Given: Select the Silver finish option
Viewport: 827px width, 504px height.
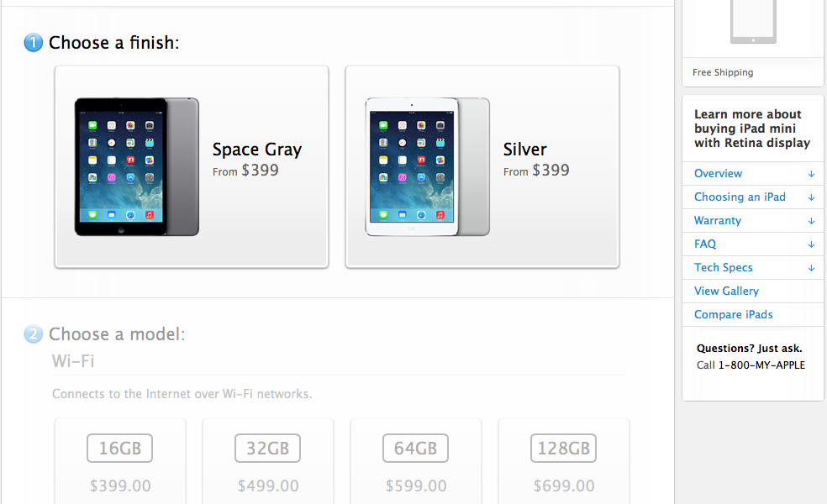Looking at the screenshot, I should point(535,159).
